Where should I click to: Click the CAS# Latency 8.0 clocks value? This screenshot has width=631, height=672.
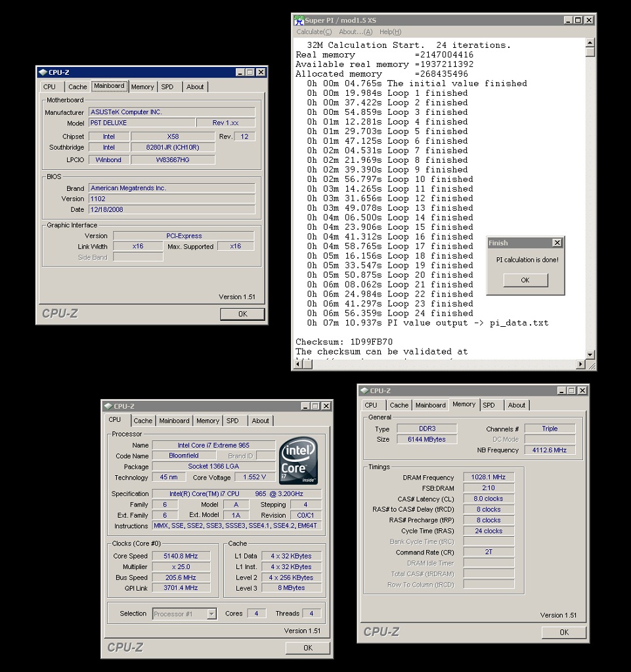click(x=489, y=499)
